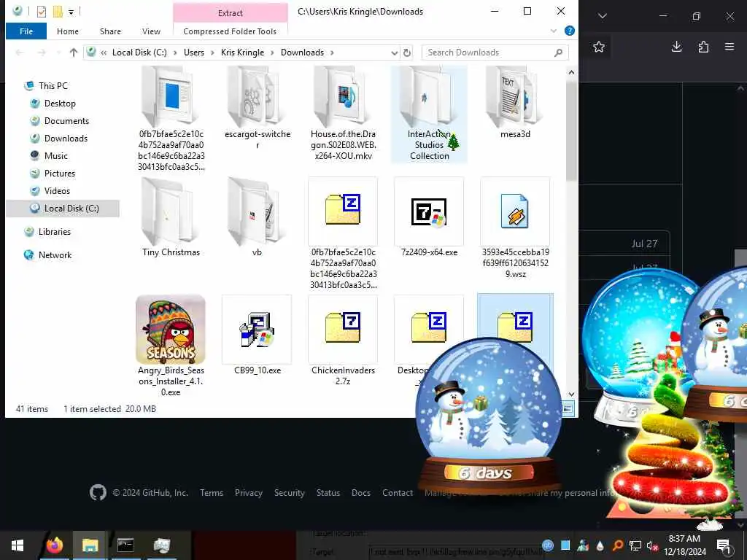Open the notifications action center
The width and height of the screenshot is (747, 560).
point(724,545)
